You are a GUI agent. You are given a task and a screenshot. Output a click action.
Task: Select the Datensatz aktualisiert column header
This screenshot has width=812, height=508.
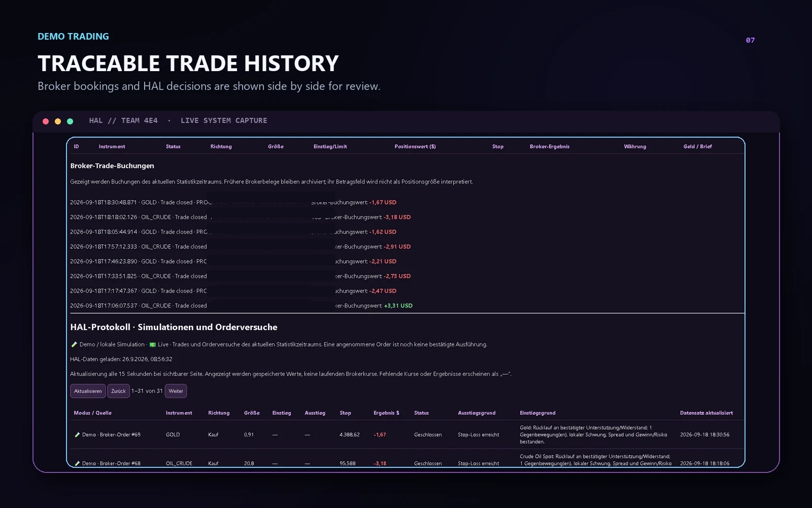point(706,413)
